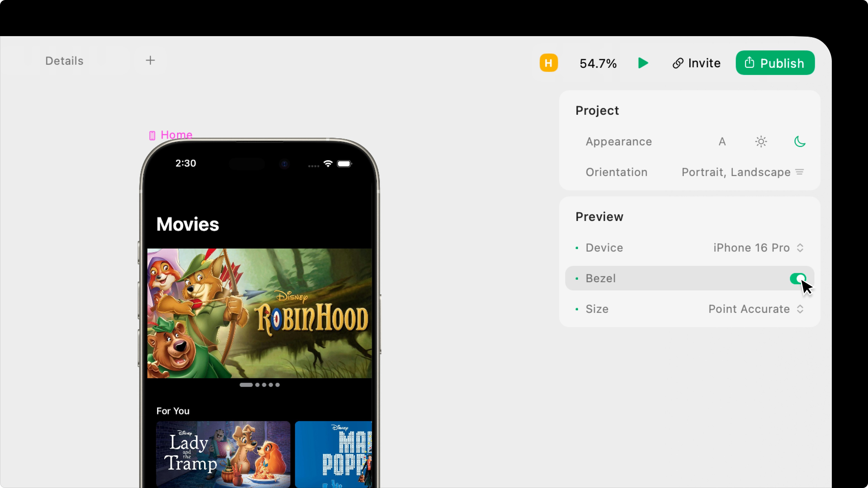Click the Publish button
868x488 pixels.
(775, 63)
